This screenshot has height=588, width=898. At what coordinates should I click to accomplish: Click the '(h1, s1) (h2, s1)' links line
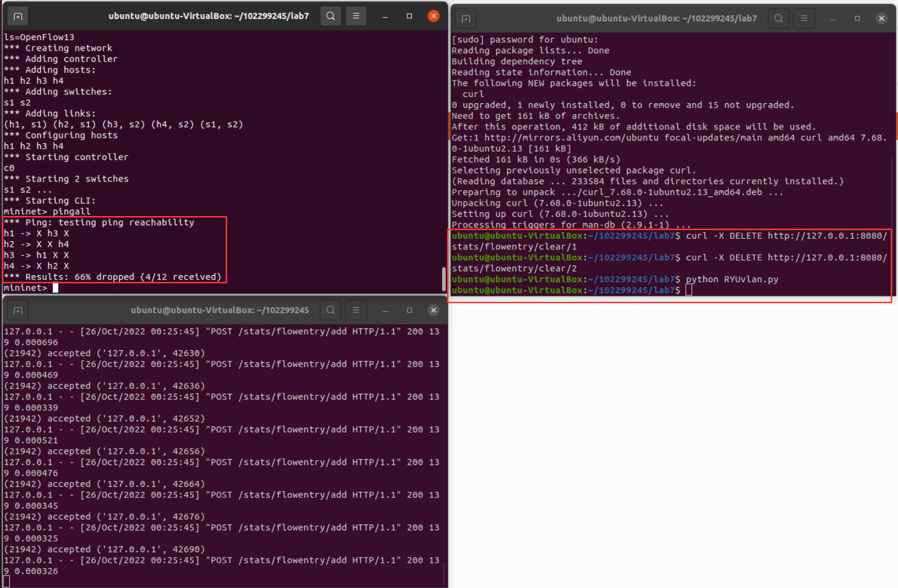pyautogui.click(x=124, y=124)
